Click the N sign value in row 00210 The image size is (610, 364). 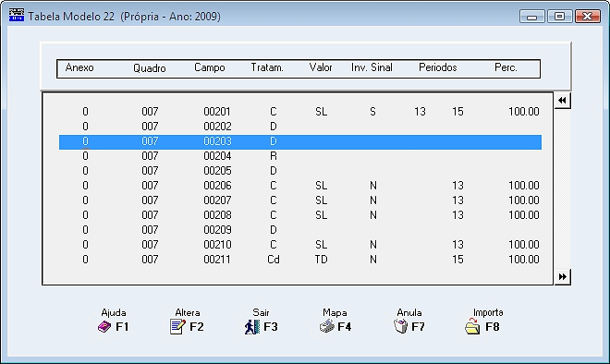pyautogui.click(x=373, y=245)
